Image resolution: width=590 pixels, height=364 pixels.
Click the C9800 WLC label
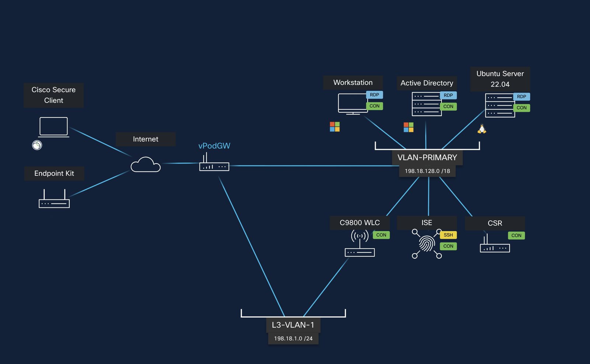pos(360,223)
